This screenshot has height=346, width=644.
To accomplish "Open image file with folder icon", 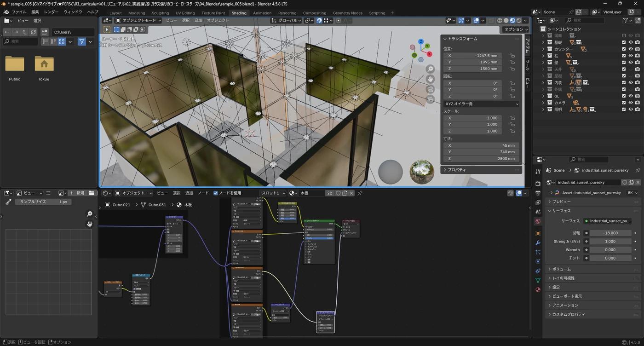I will click(92, 193).
